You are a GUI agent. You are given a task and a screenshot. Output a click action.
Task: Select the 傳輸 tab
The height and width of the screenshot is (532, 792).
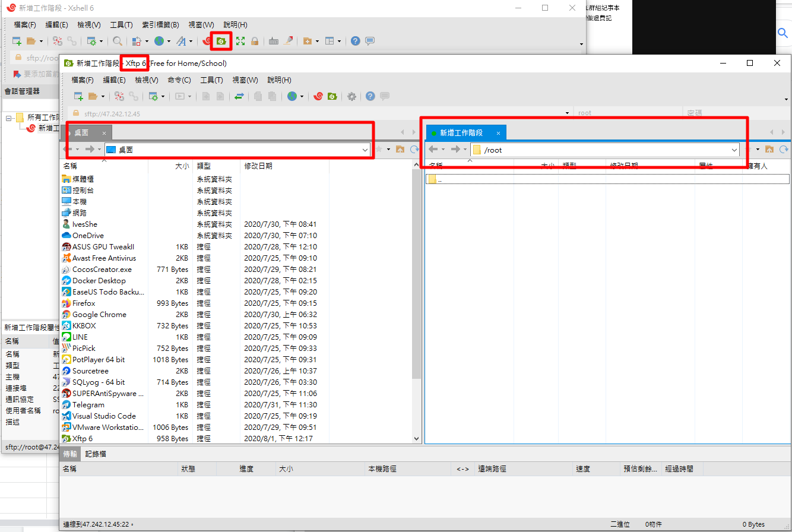pos(70,454)
